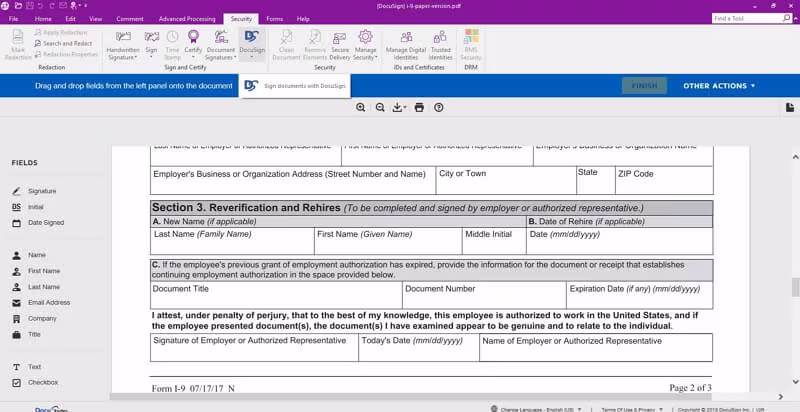Click the download icon in document toolbar

coord(399,107)
